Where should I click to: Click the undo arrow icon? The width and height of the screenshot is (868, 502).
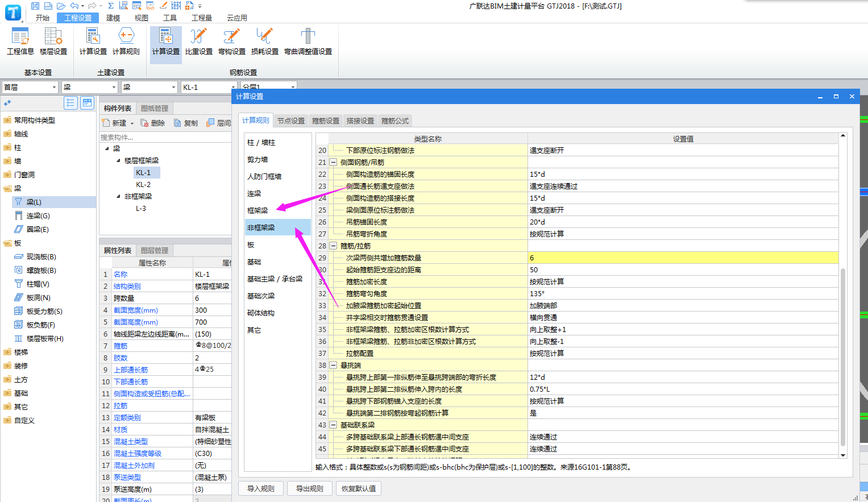point(74,6)
